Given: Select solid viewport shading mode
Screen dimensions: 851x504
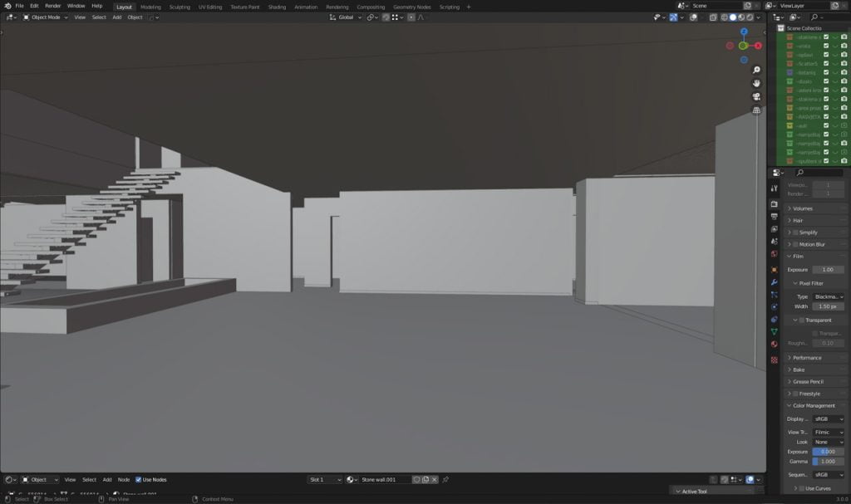Looking at the screenshot, I should [x=732, y=17].
